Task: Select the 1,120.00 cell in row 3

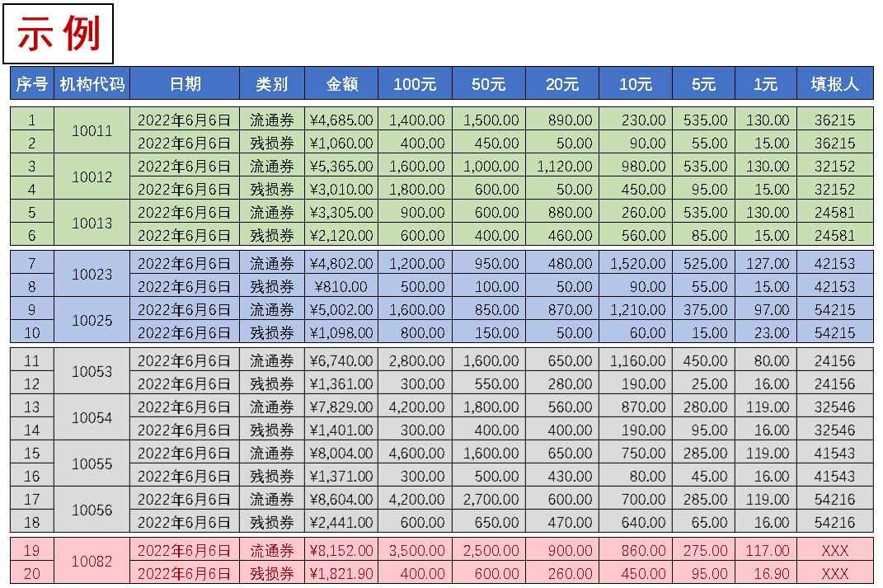Action: point(562,166)
